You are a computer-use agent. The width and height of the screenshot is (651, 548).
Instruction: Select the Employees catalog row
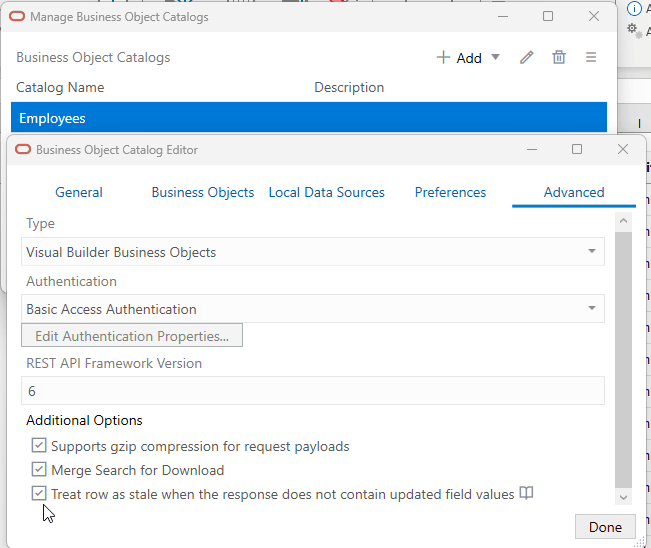point(309,118)
